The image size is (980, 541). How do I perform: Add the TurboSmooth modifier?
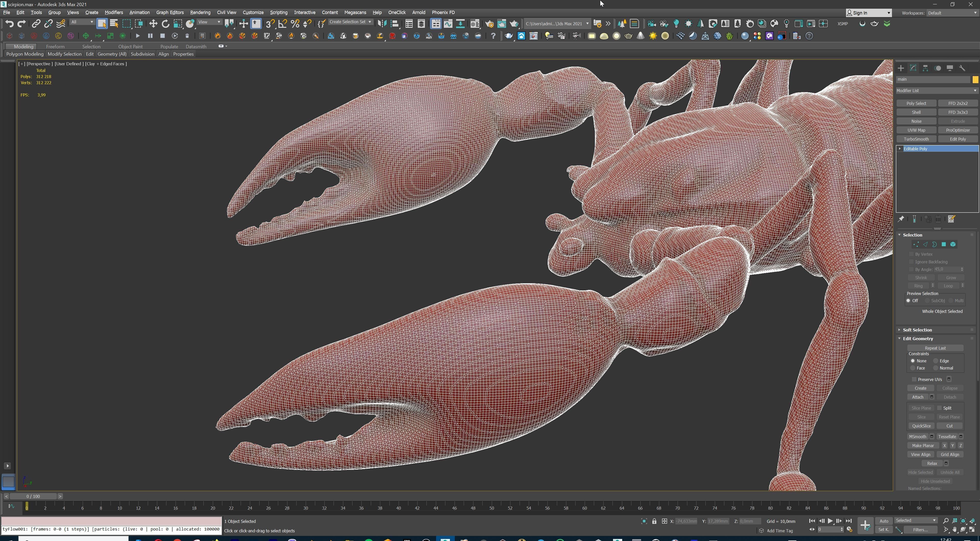(916, 139)
